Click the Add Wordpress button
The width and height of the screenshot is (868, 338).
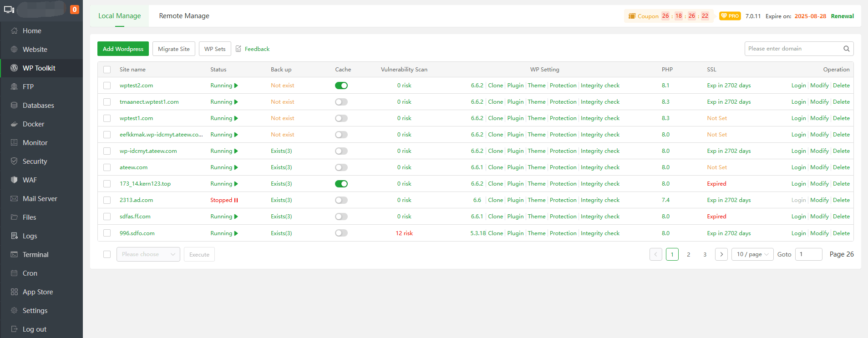tap(123, 49)
